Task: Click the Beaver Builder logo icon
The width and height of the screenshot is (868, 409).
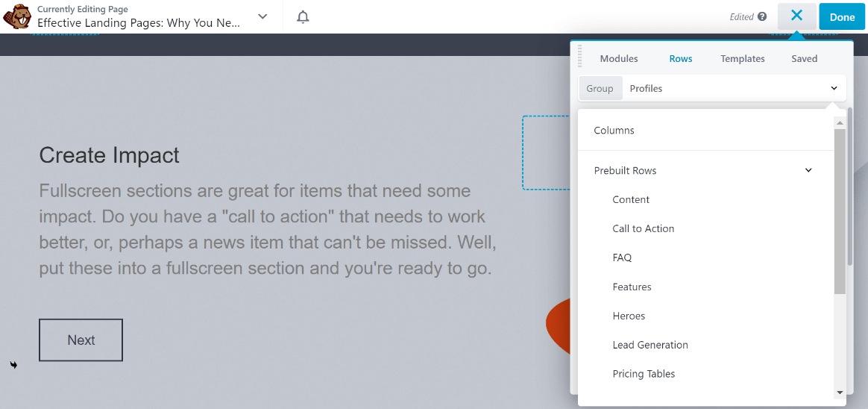Action: click(16, 16)
